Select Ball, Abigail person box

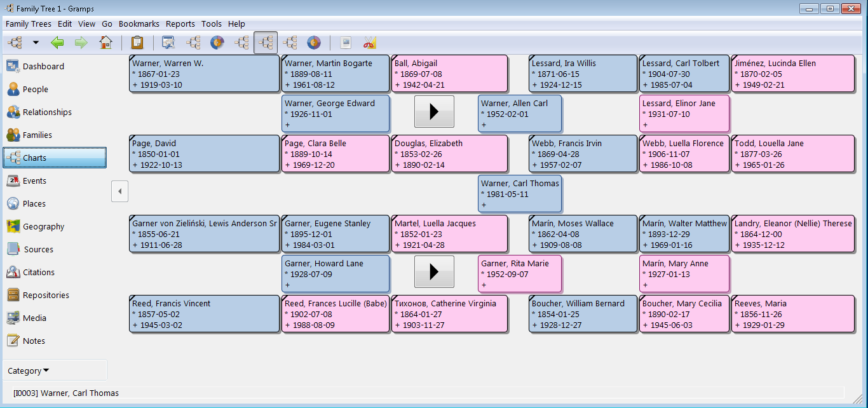tap(449, 74)
